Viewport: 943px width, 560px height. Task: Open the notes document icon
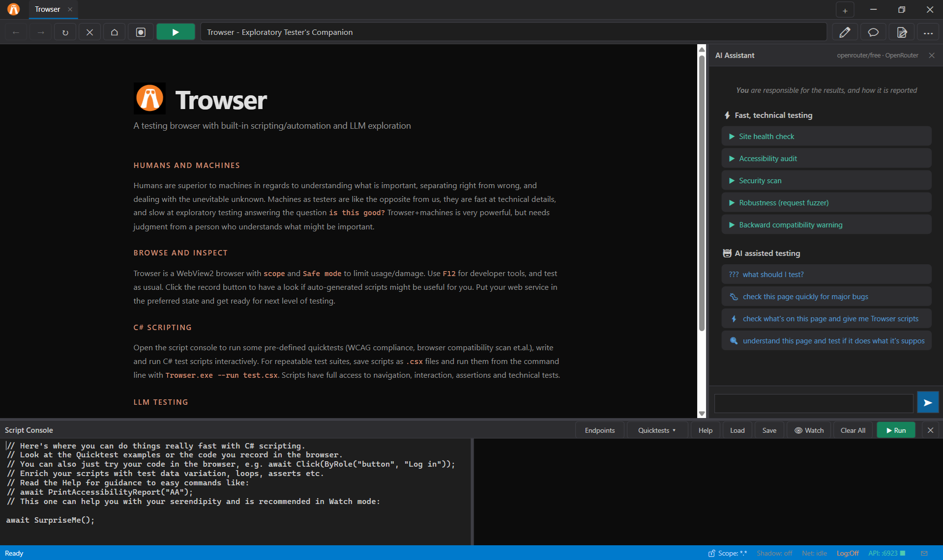click(x=902, y=32)
